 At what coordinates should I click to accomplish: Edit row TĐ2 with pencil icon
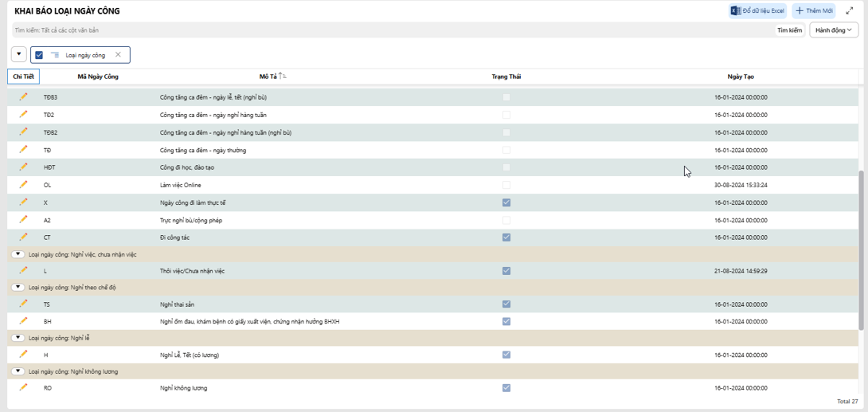coord(23,114)
